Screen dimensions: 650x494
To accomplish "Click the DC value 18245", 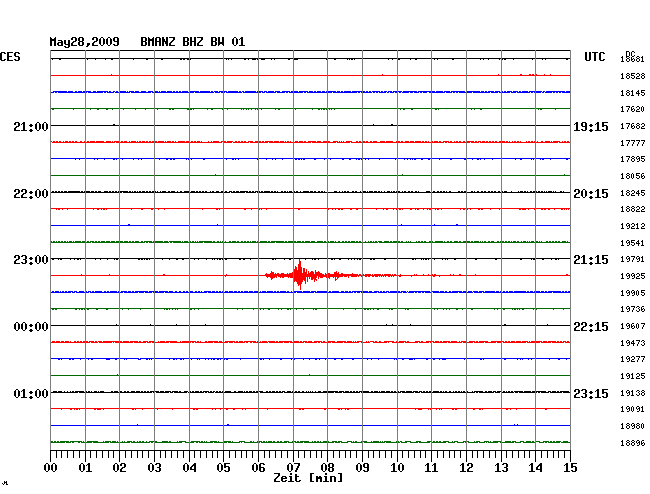I will 633,193.
